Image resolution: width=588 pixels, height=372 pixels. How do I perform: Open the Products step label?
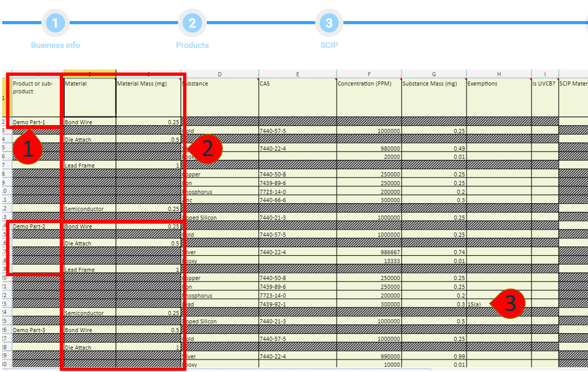point(192,45)
